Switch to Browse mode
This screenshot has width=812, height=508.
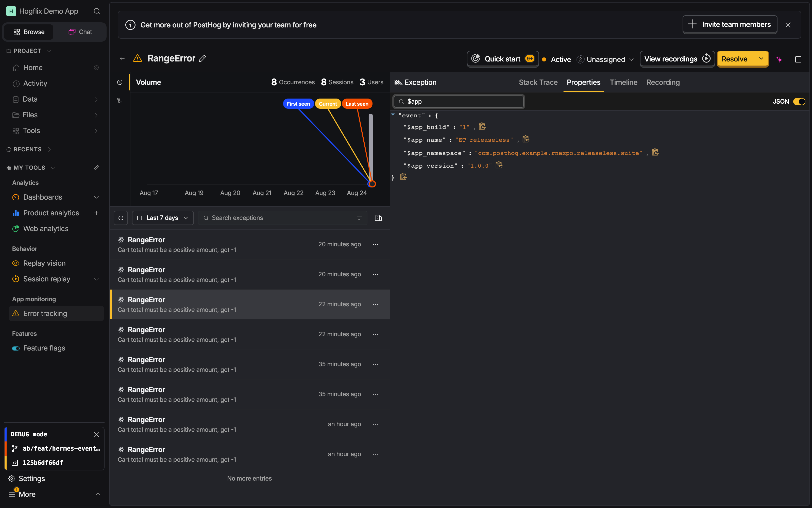tap(29, 32)
